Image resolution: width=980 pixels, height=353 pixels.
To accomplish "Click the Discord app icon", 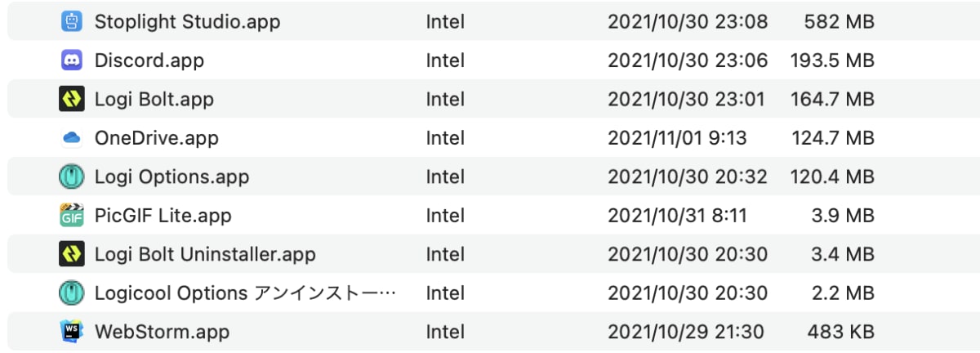I will click(x=72, y=60).
